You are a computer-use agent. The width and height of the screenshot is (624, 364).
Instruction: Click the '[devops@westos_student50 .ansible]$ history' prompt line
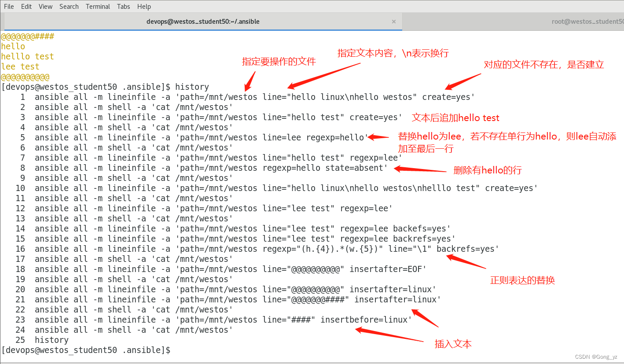[105, 87]
